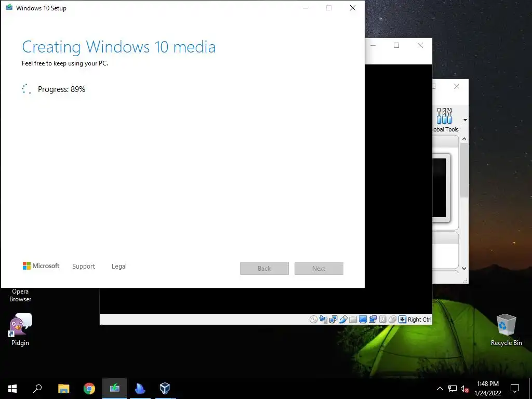
Task: Open the Action Center notifications icon
Action: click(515, 389)
